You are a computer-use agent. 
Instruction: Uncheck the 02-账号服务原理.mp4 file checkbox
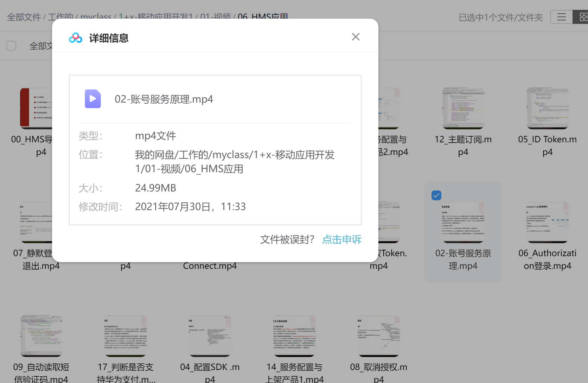click(x=436, y=195)
